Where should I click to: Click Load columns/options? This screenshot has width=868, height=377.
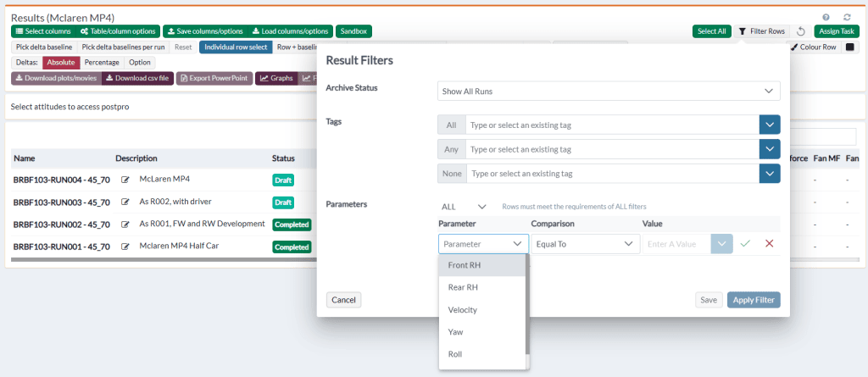pyautogui.click(x=291, y=31)
